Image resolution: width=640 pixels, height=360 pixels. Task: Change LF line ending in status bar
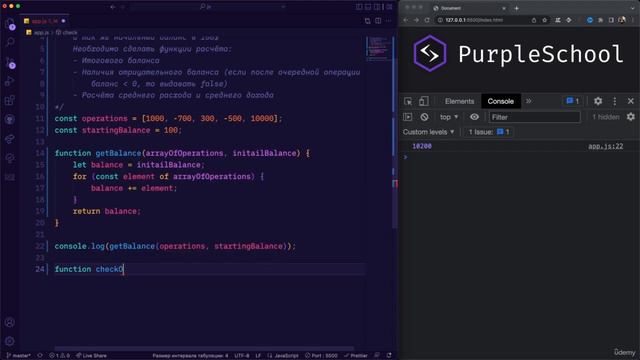pos(258,356)
